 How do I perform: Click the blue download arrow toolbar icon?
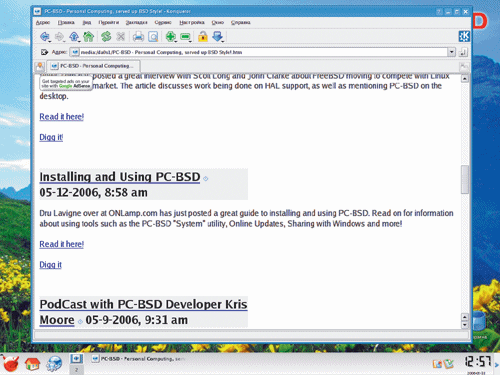218,36
